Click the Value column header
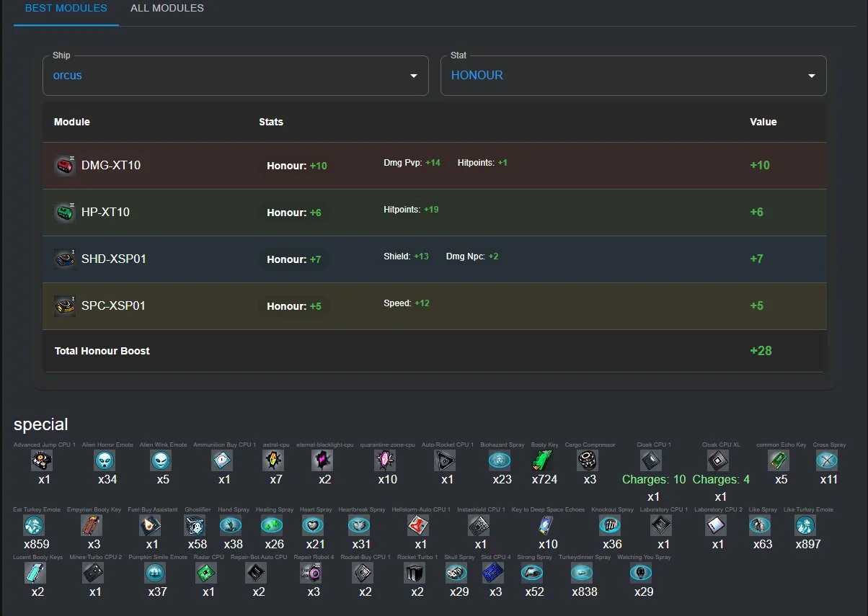The image size is (868, 616). coord(763,122)
